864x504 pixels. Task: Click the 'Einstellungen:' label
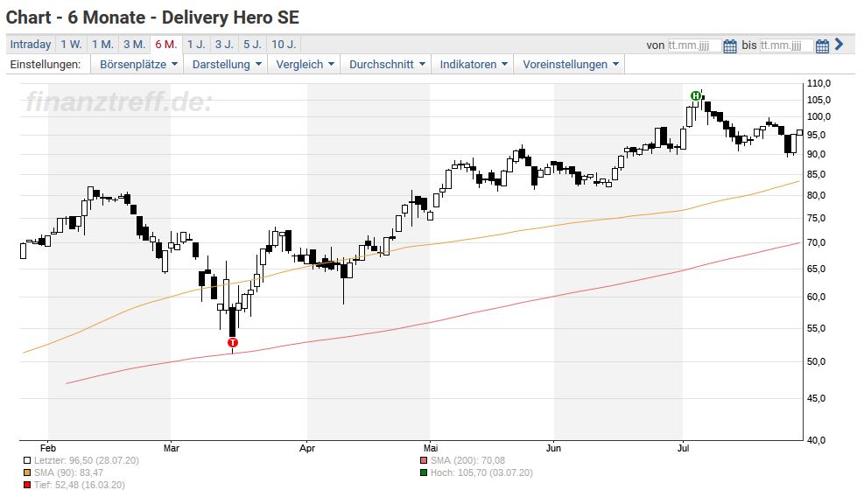pyautogui.click(x=46, y=64)
